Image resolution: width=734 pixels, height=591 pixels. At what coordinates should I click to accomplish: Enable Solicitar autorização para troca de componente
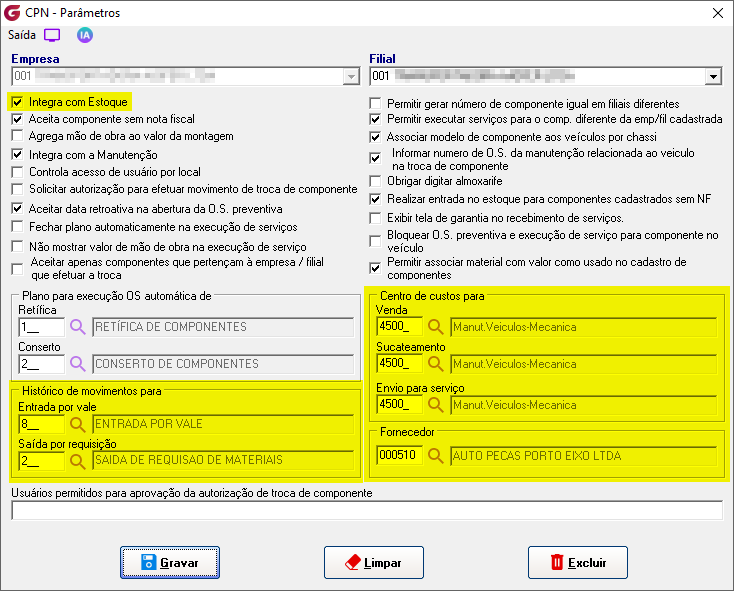[x=17, y=189]
